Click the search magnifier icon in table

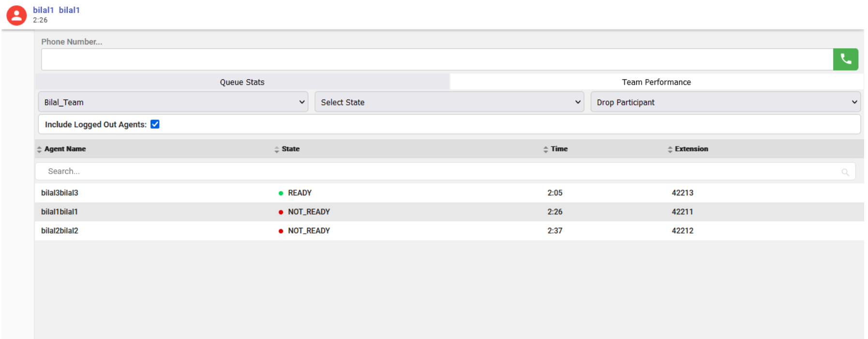point(845,172)
